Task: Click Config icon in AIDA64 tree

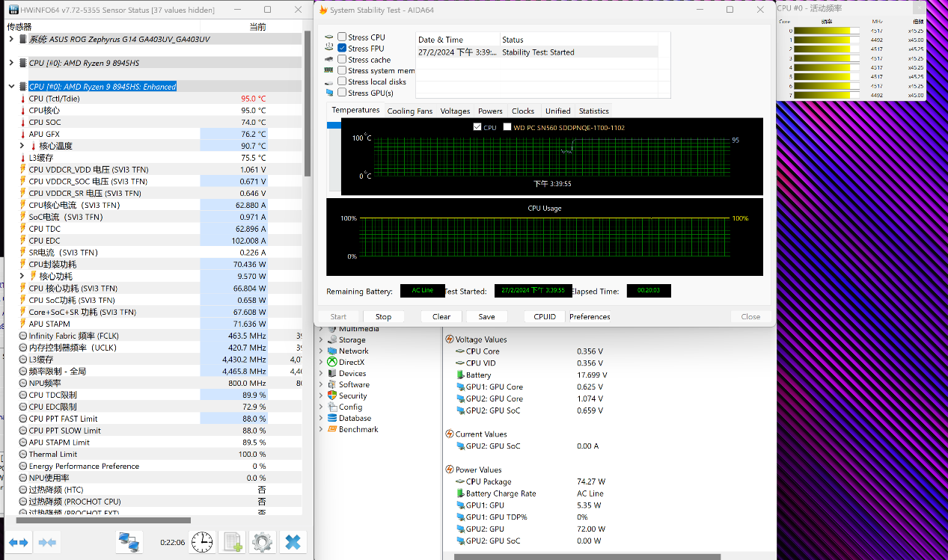Action: (332, 407)
